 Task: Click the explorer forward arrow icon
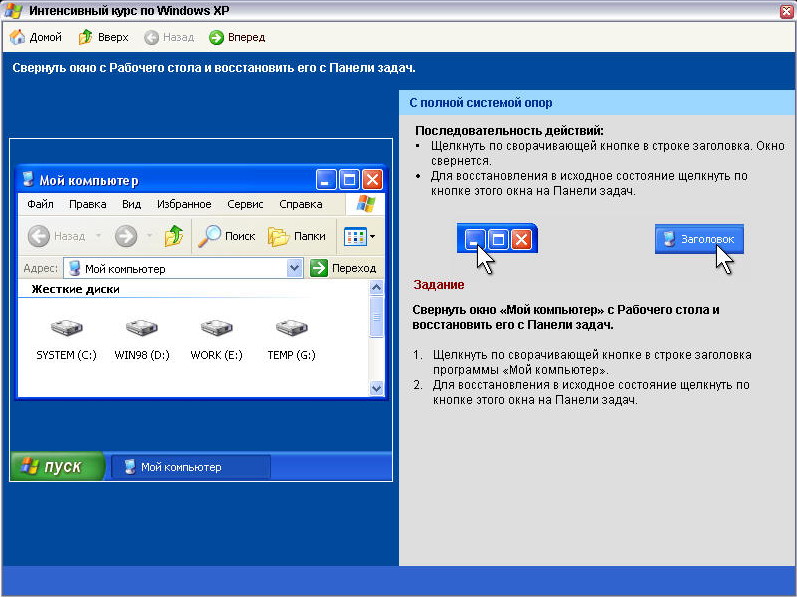click(126, 236)
